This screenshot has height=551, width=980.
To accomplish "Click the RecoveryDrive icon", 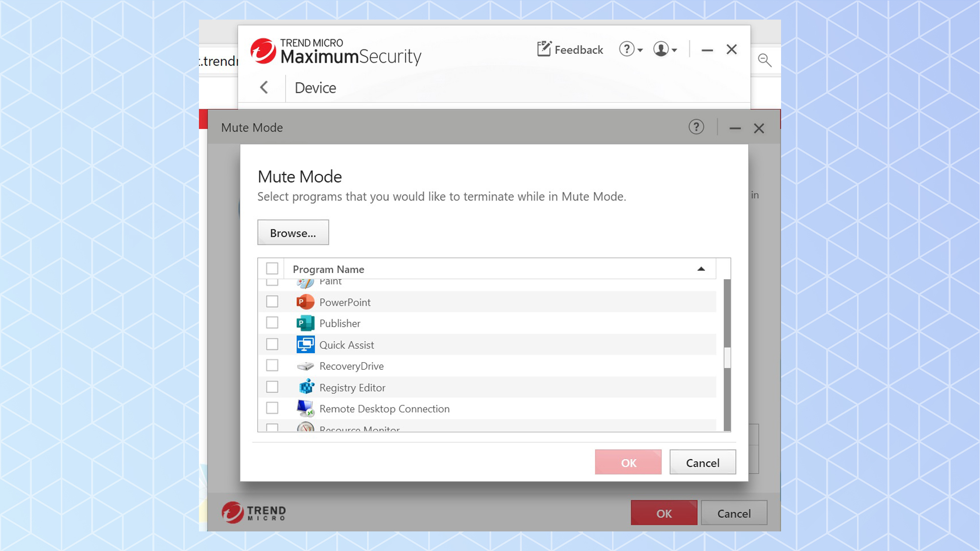I will coord(305,365).
